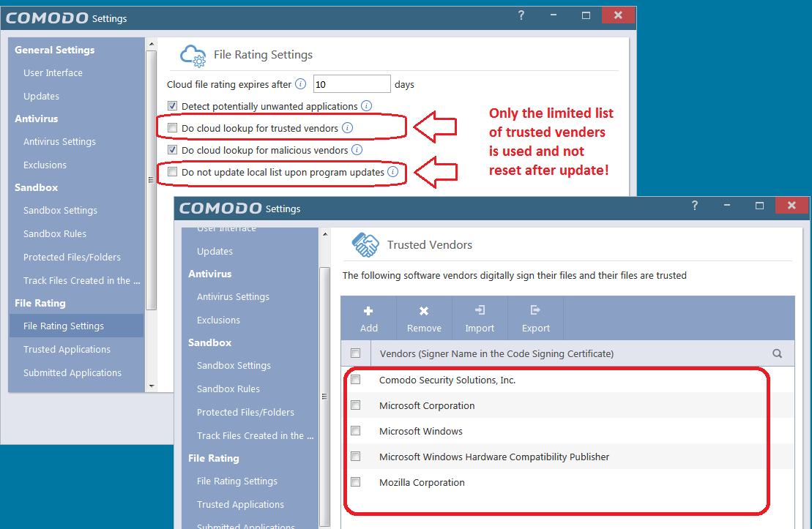This screenshot has width=812, height=529.
Task: Enable Do not update local list checkbox
Action: pos(173,172)
